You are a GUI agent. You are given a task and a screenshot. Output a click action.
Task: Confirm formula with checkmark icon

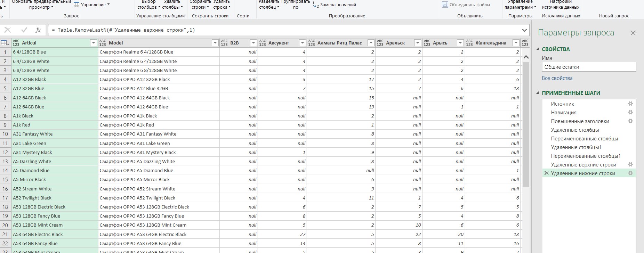click(24, 30)
